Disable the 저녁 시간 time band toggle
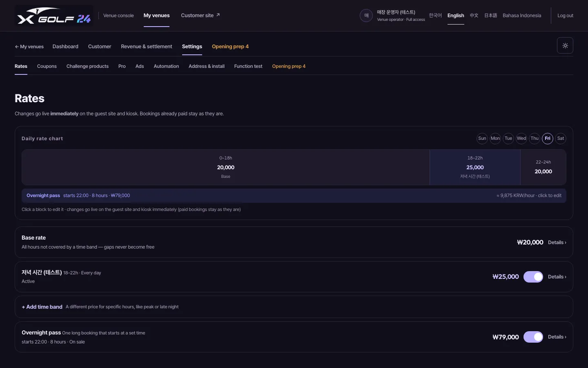This screenshot has width=588, height=368. [x=533, y=277]
